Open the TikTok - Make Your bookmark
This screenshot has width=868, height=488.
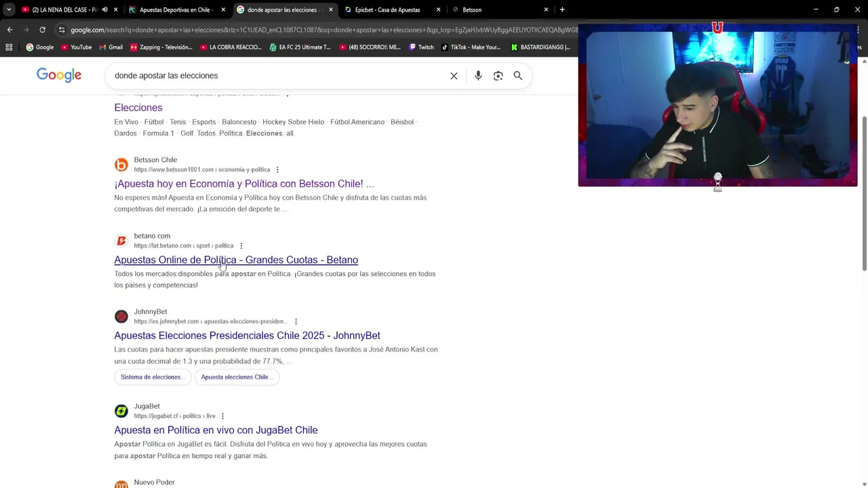pyautogui.click(x=471, y=47)
